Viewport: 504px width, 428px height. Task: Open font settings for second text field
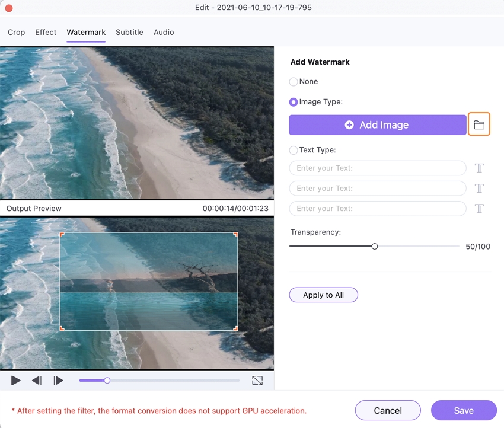(x=479, y=189)
